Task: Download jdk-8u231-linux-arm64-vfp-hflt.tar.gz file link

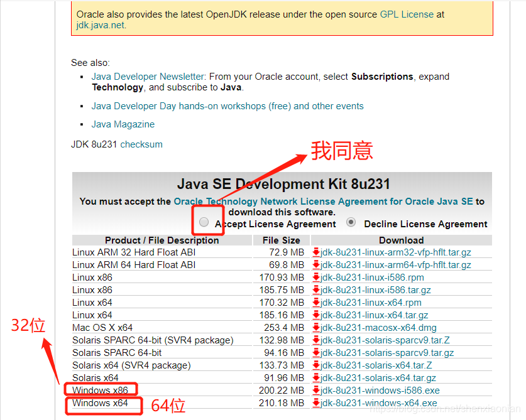Action: pyautogui.click(x=395, y=265)
